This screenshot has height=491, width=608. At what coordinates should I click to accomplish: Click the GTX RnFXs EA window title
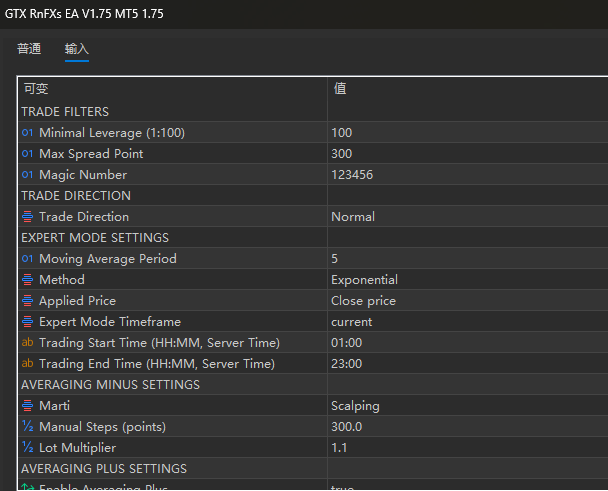[x=84, y=14]
